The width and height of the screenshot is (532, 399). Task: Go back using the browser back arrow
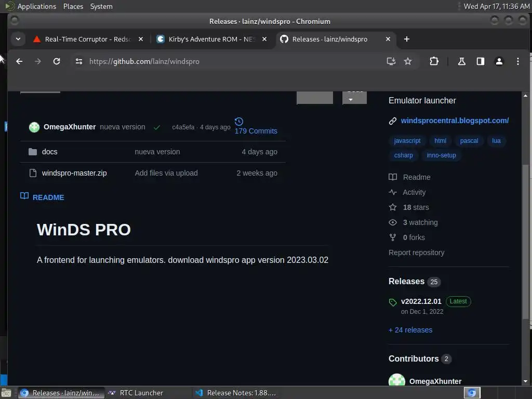pos(19,61)
